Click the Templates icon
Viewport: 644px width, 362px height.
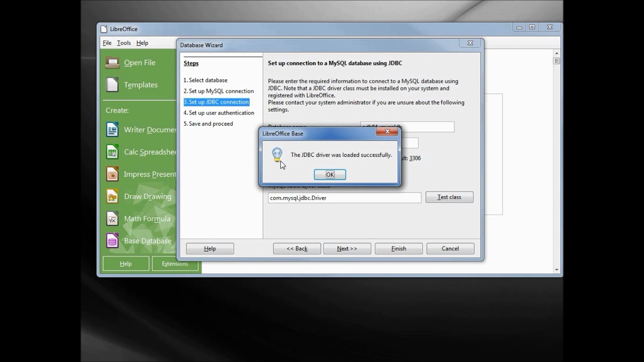[x=112, y=84]
